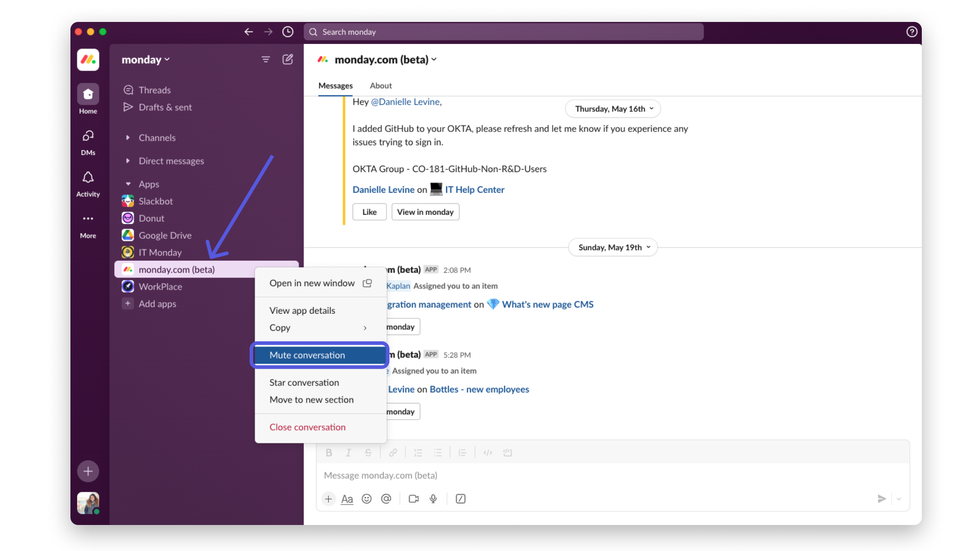Insert a code block in composer
Screen dimensions: 980x551
[x=507, y=453]
